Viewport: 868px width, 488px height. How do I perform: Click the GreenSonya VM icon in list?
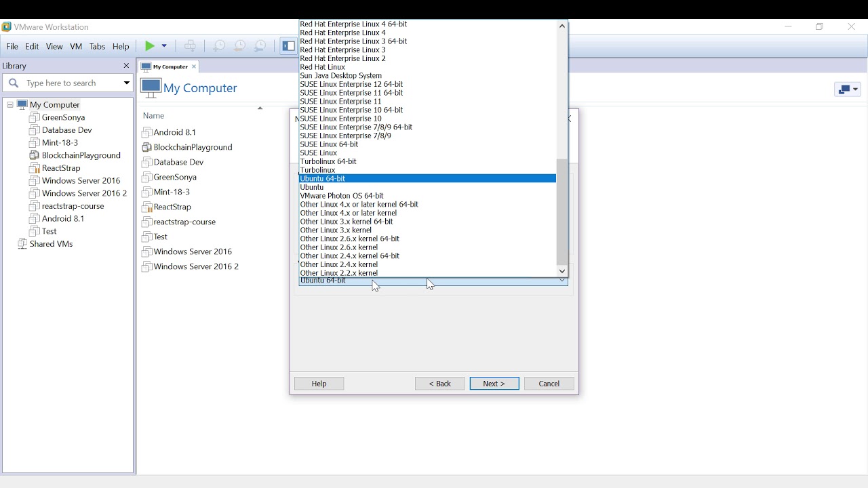pos(147,178)
